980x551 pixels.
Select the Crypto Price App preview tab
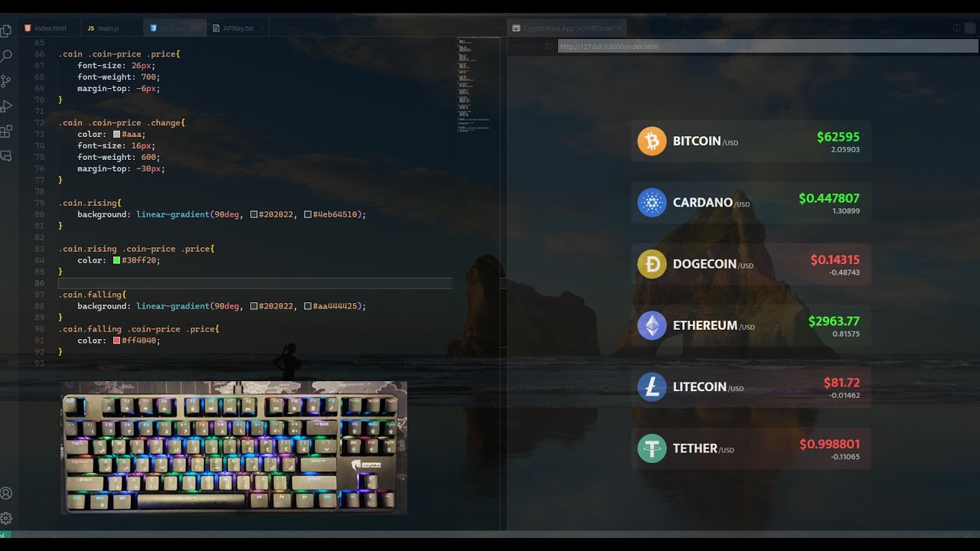pos(567,28)
